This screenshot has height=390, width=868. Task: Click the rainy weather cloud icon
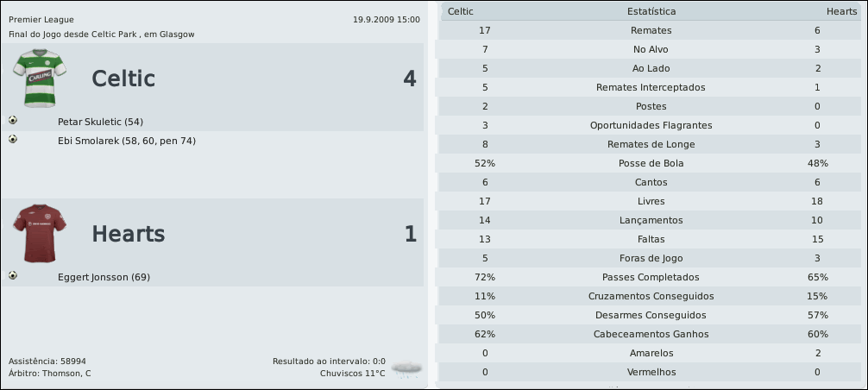pyautogui.click(x=406, y=368)
